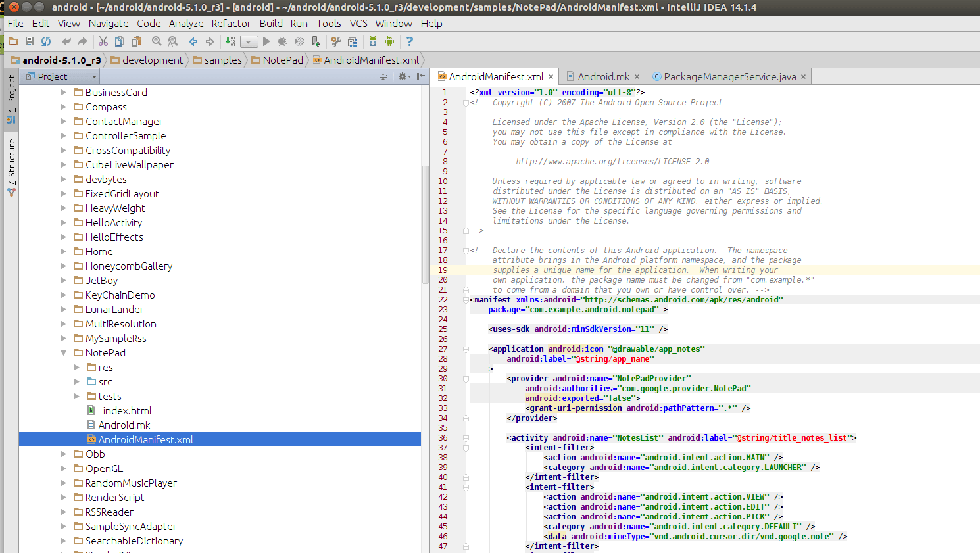The width and height of the screenshot is (980, 553).
Task: Toggle code fold at the manifest tag line
Action: [x=466, y=300]
